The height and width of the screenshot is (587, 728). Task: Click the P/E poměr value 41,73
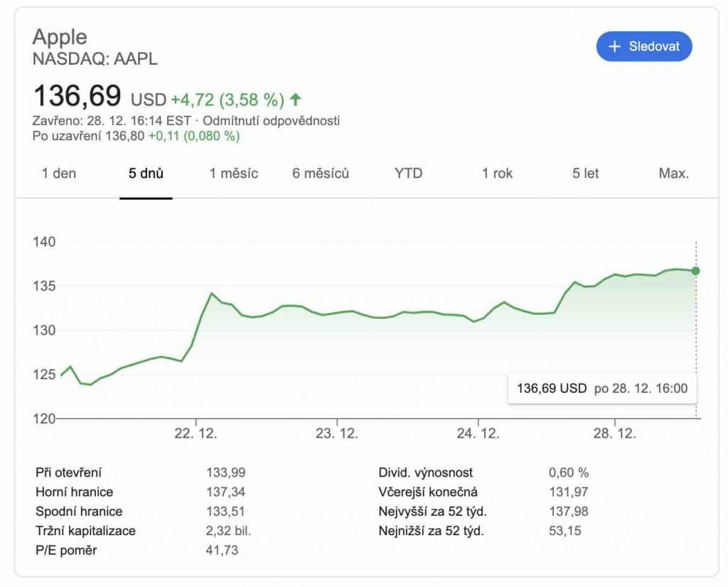coord(223,550)
